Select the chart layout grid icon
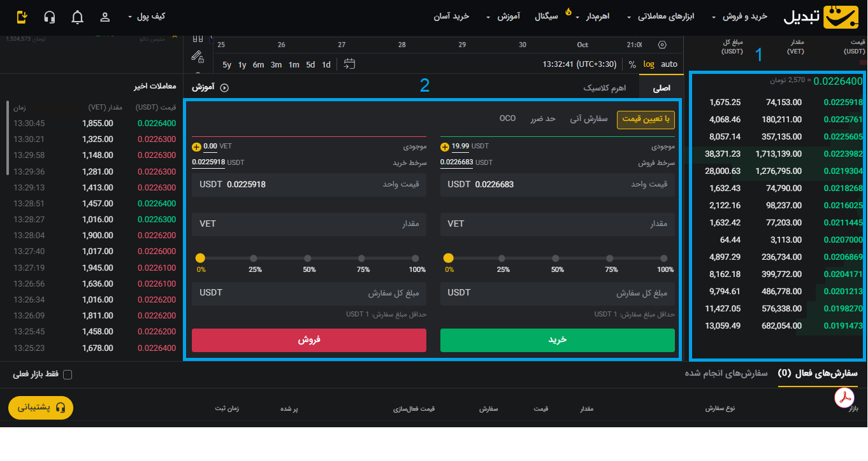The height and width of the screenshot is (461, 868). [196, 39]
